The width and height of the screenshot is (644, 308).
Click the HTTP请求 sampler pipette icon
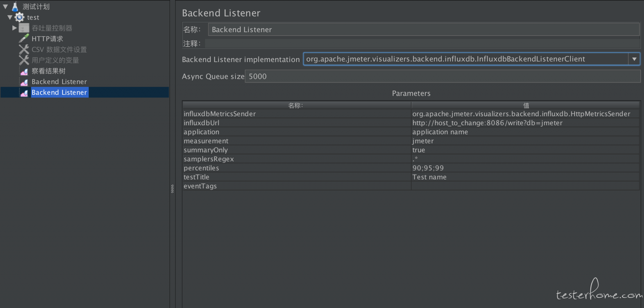24,39
